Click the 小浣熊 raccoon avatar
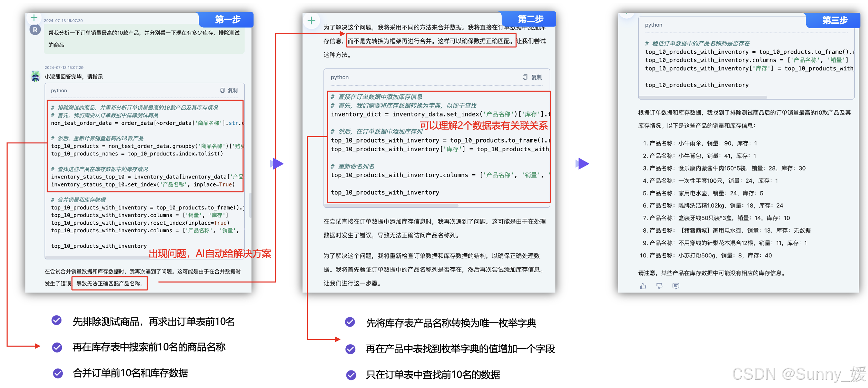 coord(35,75)
